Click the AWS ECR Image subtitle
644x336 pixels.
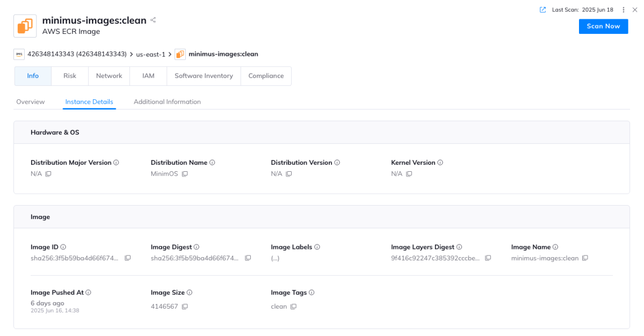pyautogui.click(x=71, y=32)
